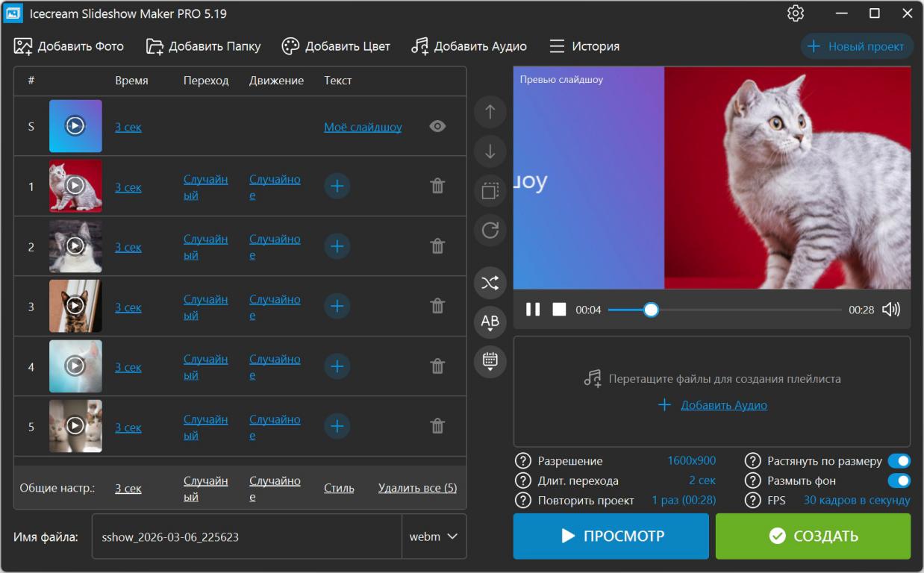This screenshot has width=924, height=573.
Task: Click the Удалить все (5) link
Action: coord(417,489)
